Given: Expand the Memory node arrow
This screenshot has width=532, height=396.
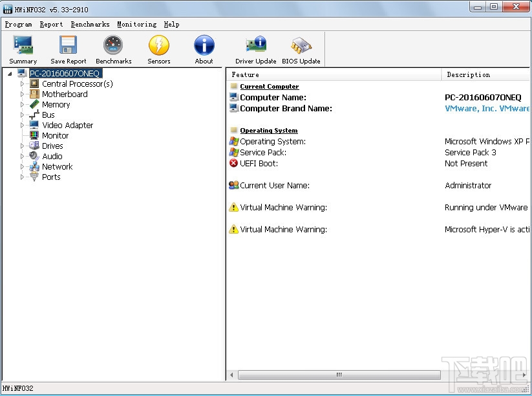Looking at the screenshot, I should (x=22, y=104).
